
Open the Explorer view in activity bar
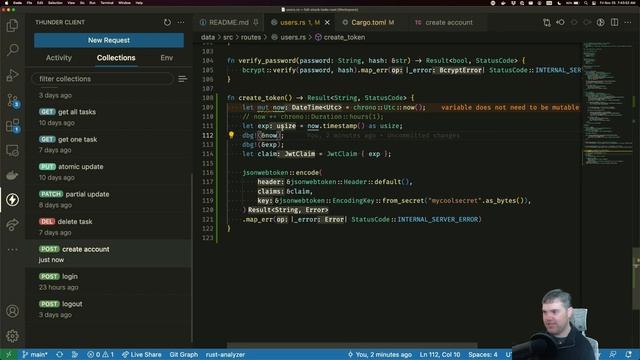click(12, 25)
